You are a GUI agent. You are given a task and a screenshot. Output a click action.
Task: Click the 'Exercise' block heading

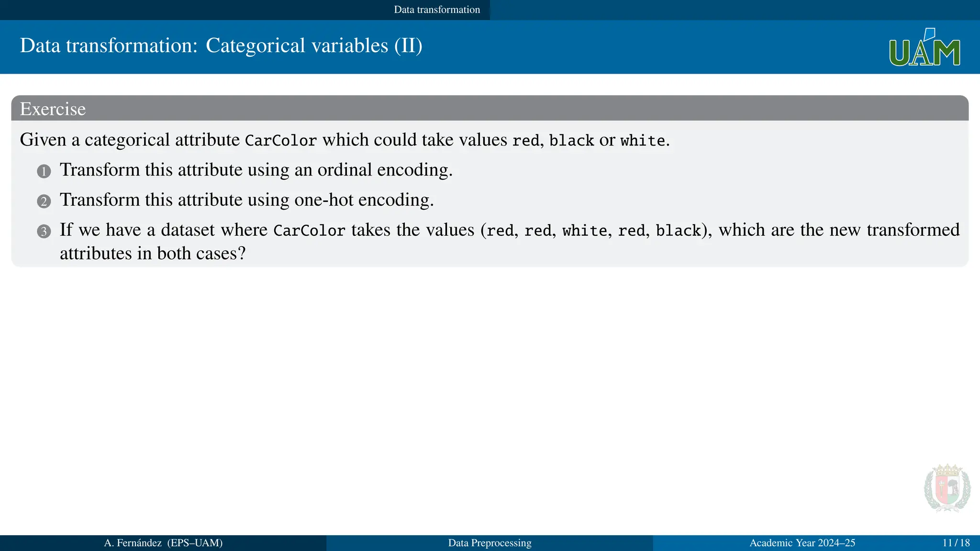pyautogui.click(x=53, y=109)
